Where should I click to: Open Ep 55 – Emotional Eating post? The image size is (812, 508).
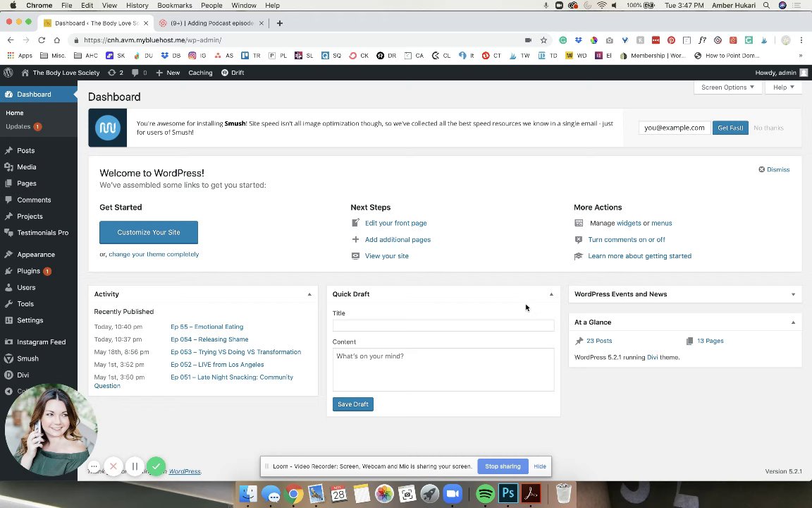tap(207, 327)
